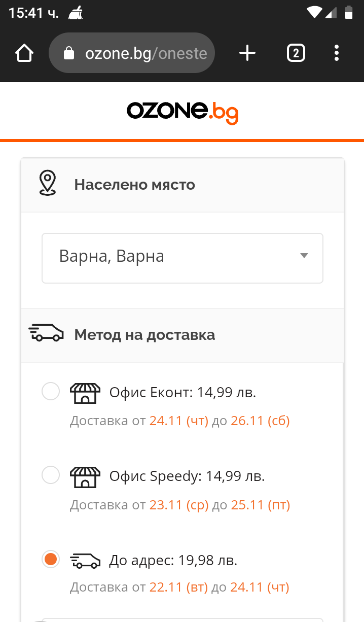Open a new tab with plus icon
Image resolution: width=364 pixels, height=622 pixels.
(247, 53)
